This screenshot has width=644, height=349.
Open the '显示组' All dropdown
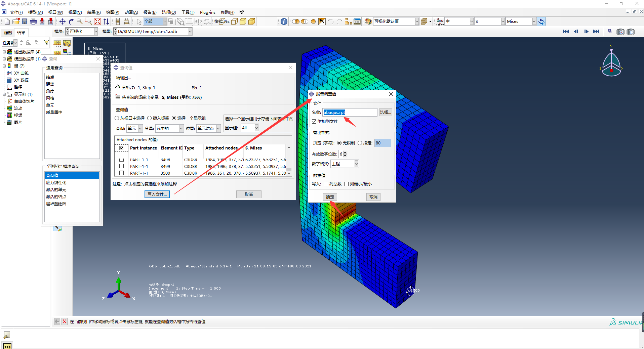[x=256, y=128]
